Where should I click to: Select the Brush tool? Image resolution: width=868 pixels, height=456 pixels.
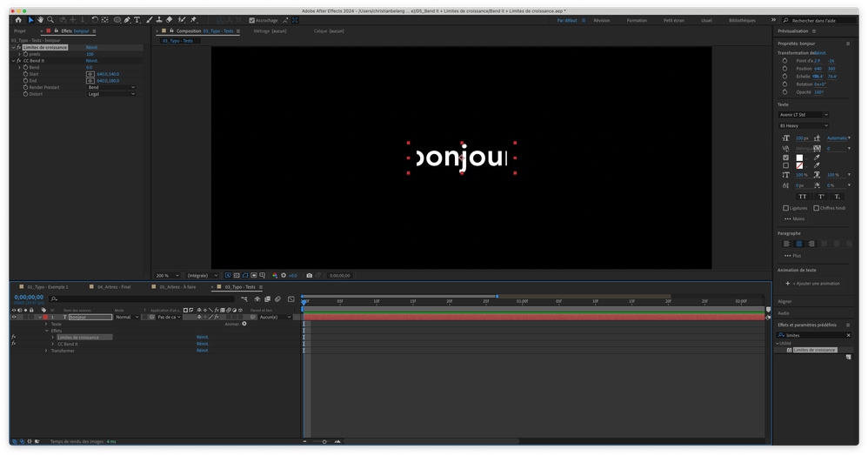(x=150, y=20)
